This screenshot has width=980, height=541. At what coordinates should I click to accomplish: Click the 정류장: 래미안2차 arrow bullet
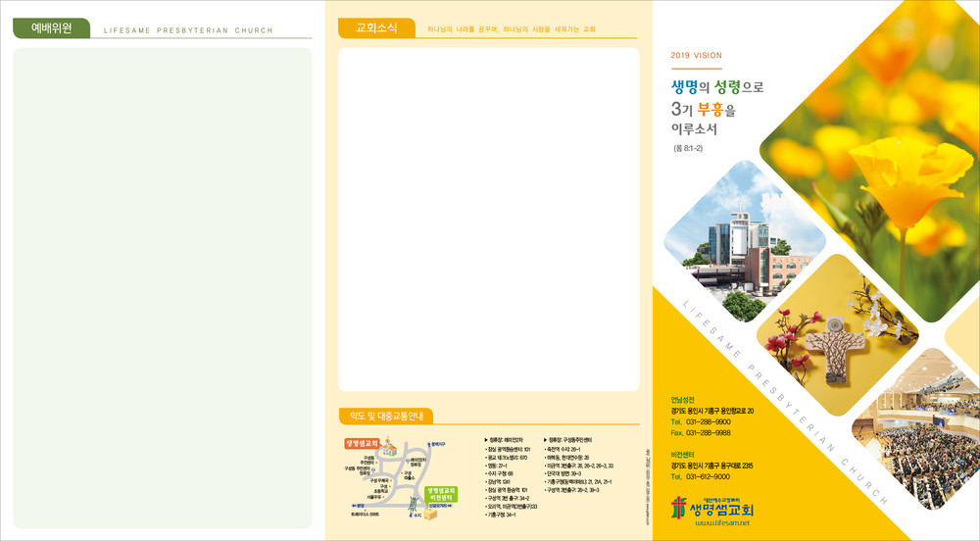(x=487, y=440)
